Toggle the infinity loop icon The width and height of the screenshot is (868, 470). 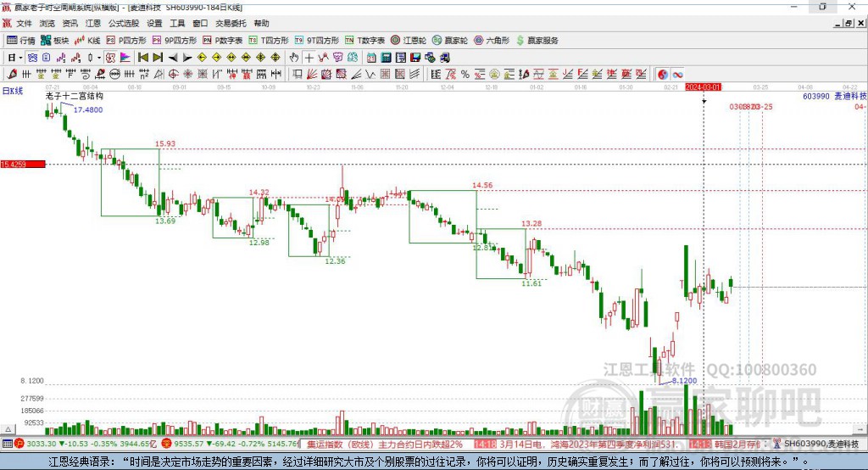[x=677, y=75]
